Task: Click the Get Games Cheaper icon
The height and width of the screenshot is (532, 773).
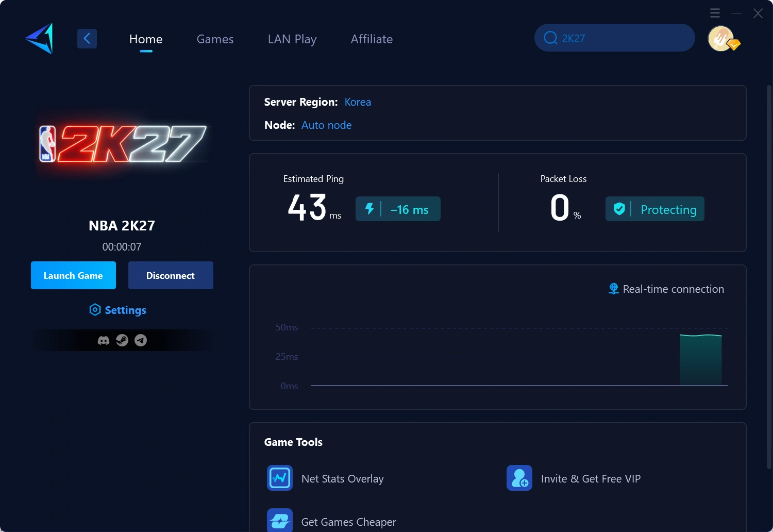Action: pos(280,520)
